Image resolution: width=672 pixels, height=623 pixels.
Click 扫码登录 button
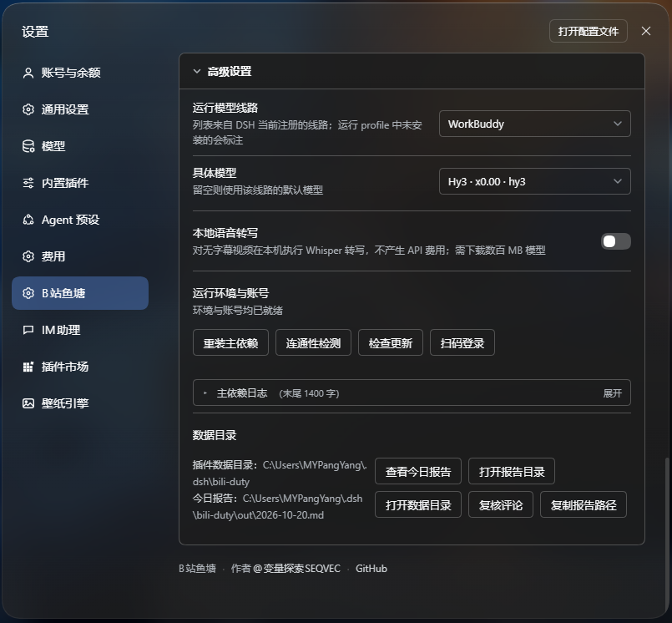pos(462,342)
